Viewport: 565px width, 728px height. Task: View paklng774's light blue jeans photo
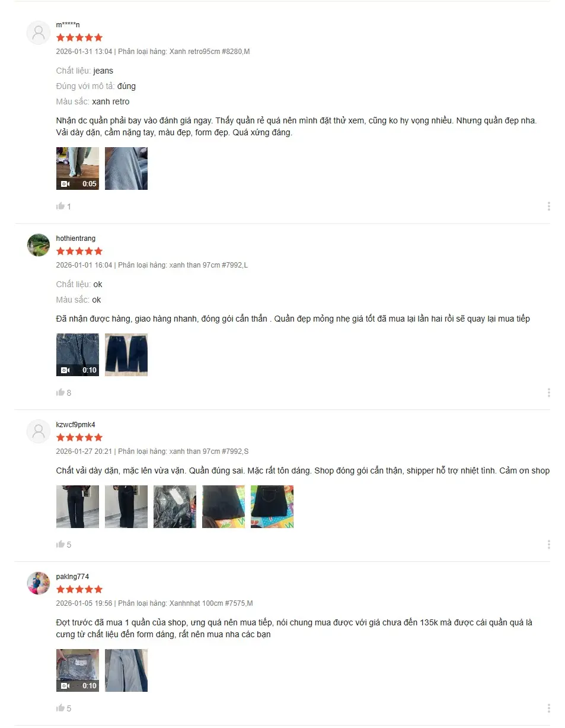126,670
